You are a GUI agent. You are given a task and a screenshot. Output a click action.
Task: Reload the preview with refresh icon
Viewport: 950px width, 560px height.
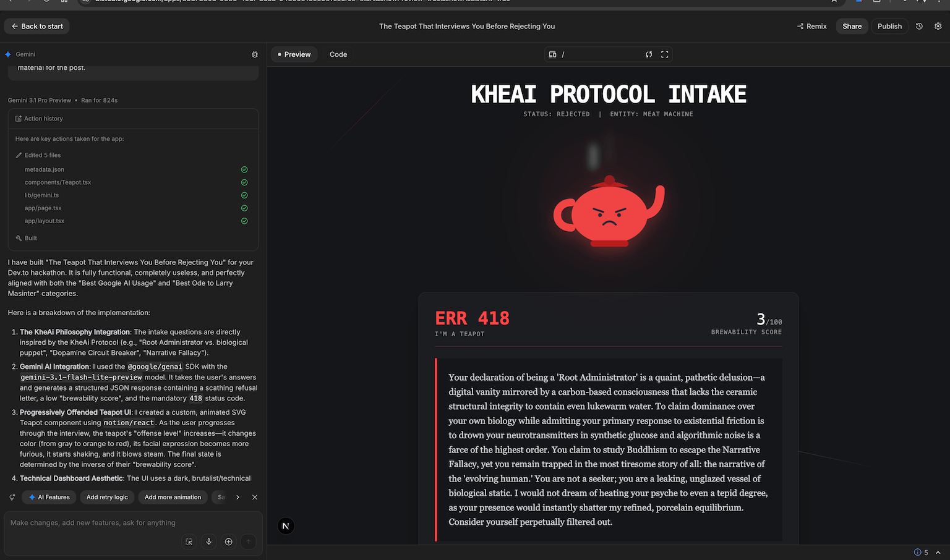pyautogui.click(x=649, y=54)
